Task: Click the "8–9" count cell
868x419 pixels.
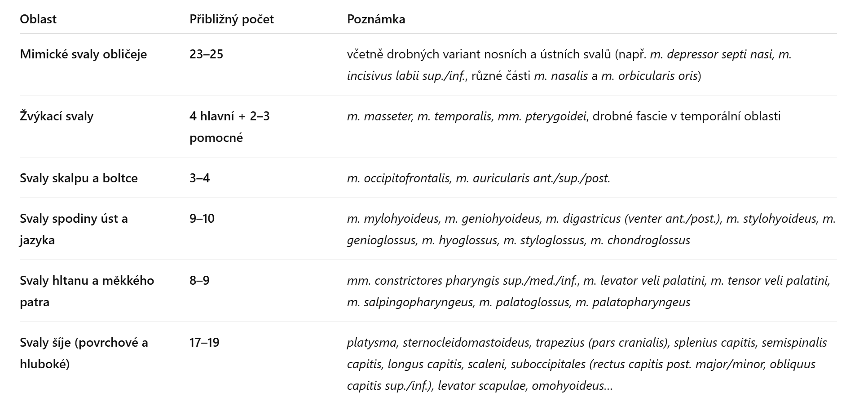Action: pos(199,281)
